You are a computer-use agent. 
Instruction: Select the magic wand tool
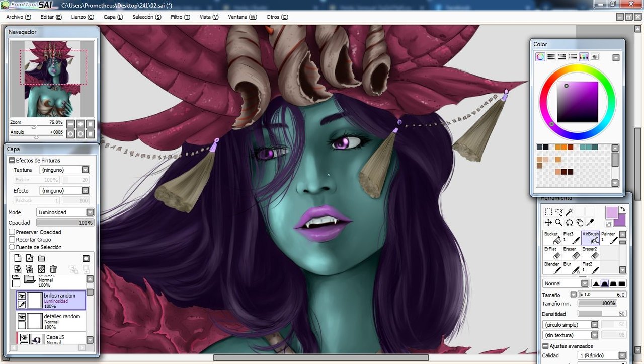click(569, 212)
